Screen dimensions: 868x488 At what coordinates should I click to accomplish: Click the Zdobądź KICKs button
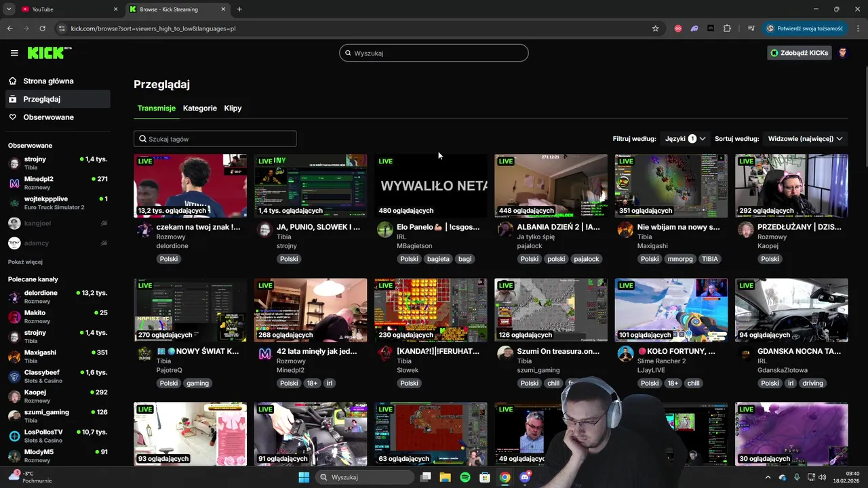(x=800, y=53)
